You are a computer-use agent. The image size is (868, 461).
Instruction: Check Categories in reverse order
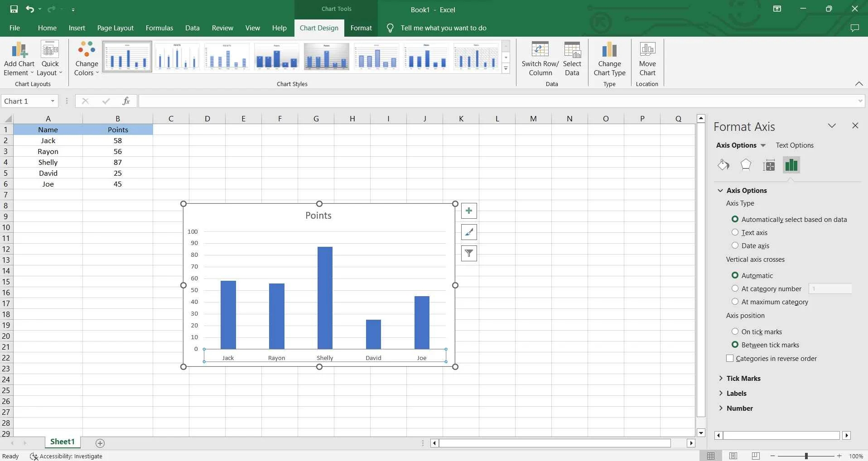coord(729,358)
